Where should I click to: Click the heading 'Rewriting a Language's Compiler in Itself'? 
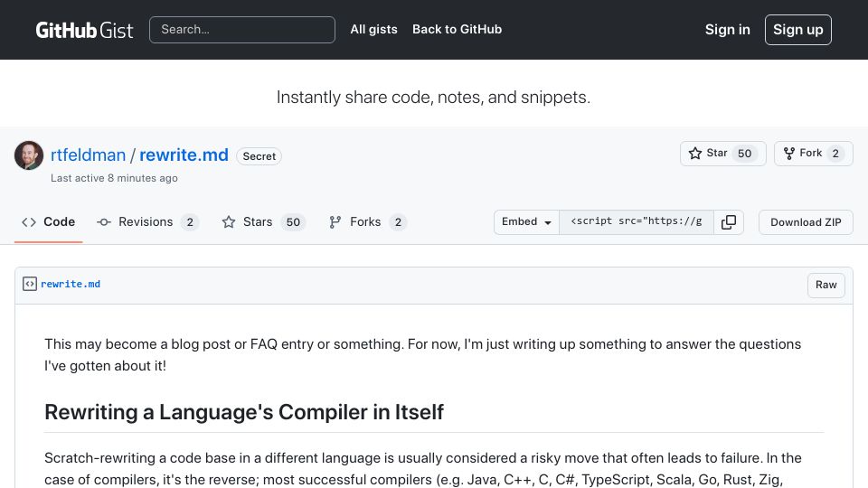[243, 412]
